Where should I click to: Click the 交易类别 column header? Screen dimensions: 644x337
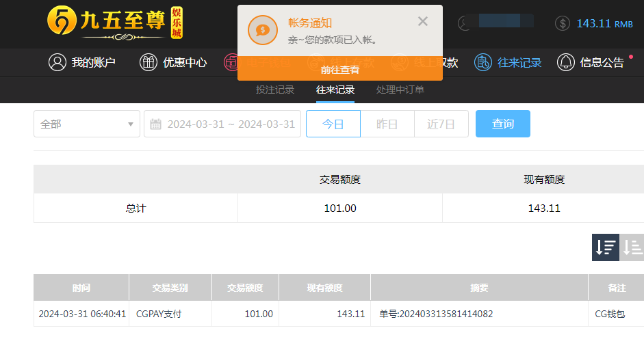(170, 288)
